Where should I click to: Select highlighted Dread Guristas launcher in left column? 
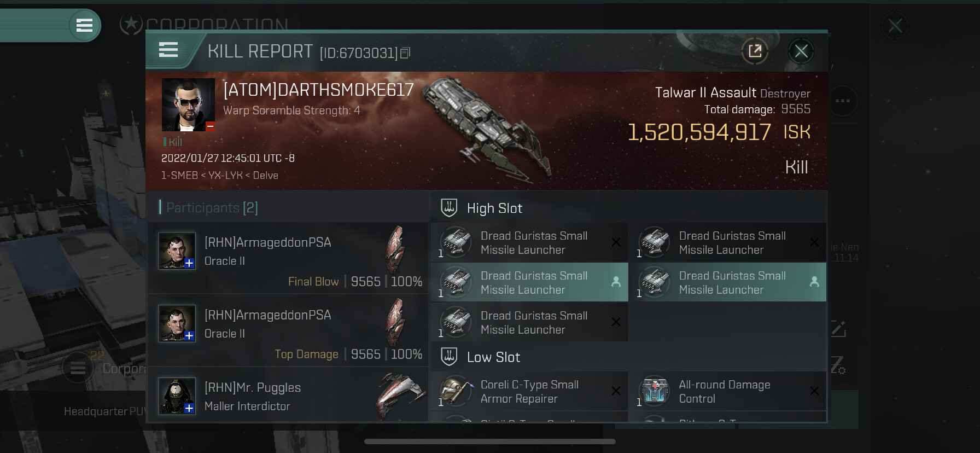pyautogui.click(x=529, y=282)
